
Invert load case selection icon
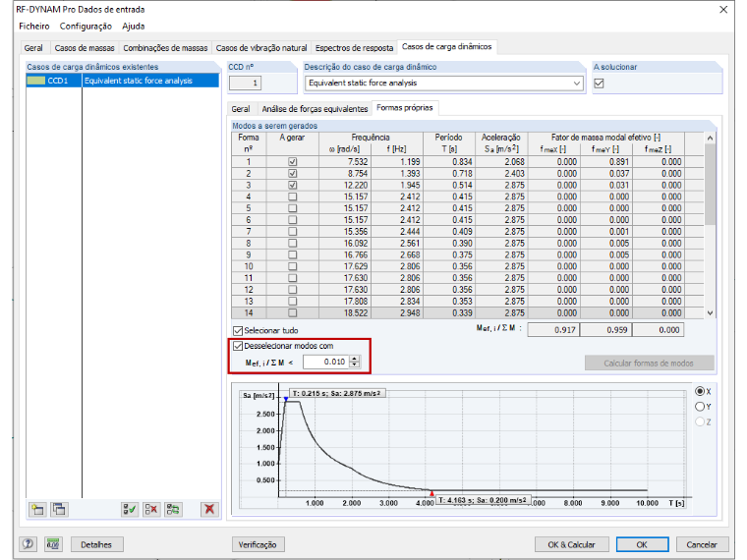[173, 510]
